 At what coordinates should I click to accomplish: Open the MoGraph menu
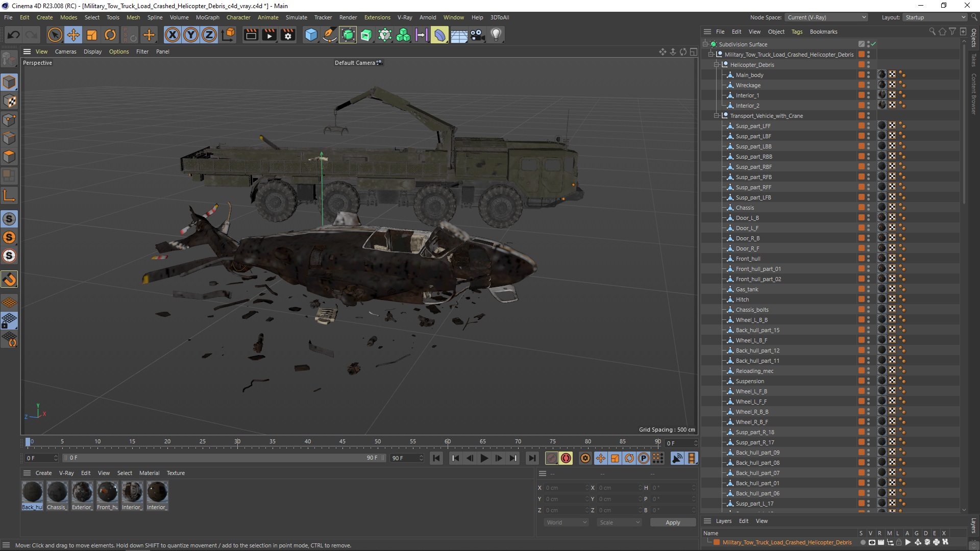[207, 17]
